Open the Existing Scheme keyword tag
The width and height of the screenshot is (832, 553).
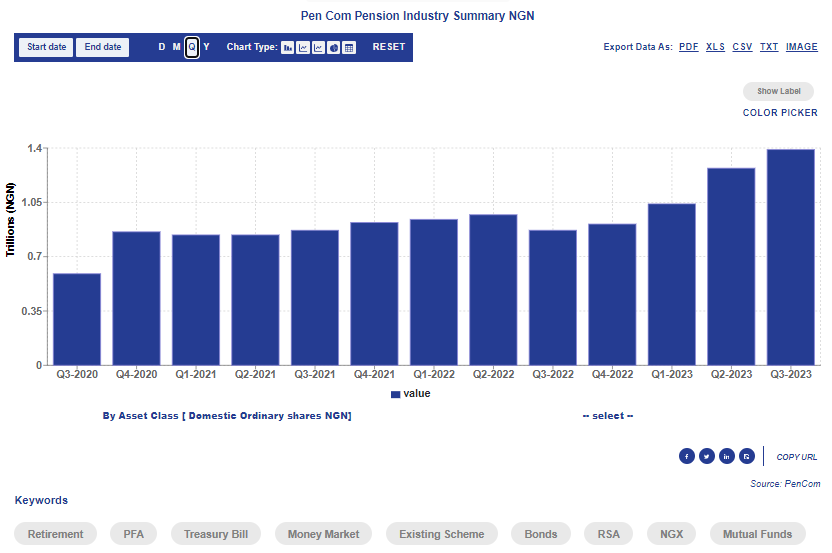click(x=441, y=534)
